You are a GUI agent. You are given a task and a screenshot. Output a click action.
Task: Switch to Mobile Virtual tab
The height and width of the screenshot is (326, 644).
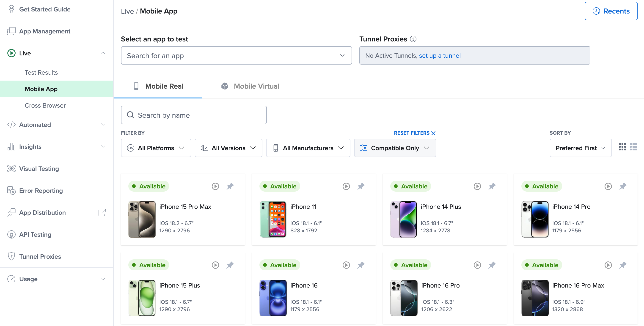[x=250, y=86]
